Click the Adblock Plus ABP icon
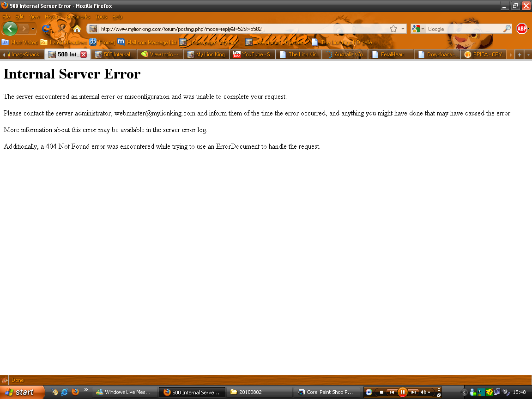The width and height of the screenshot is (532, 399). pyautogui.click(x=521, y=29)
